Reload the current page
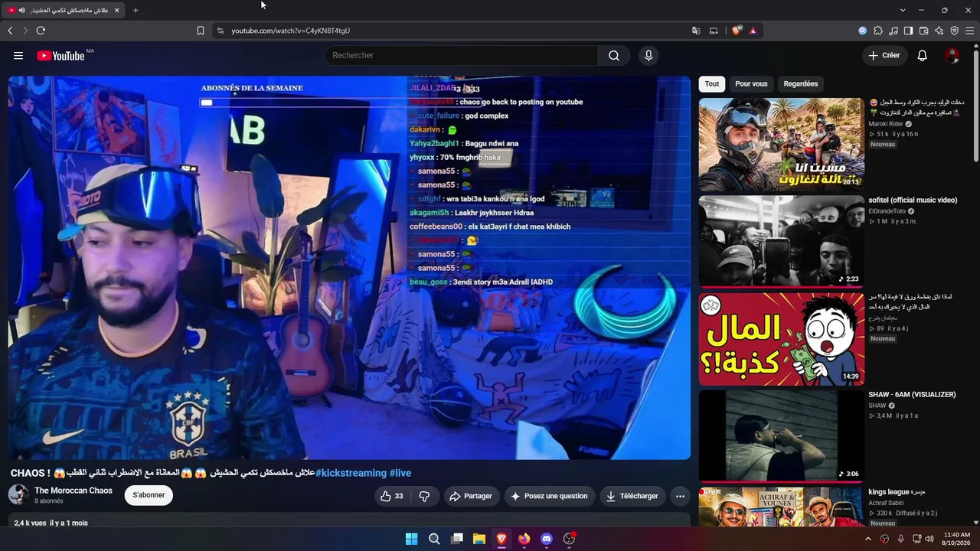This screenshot has height=551, width=980. [x=41, y=31]
